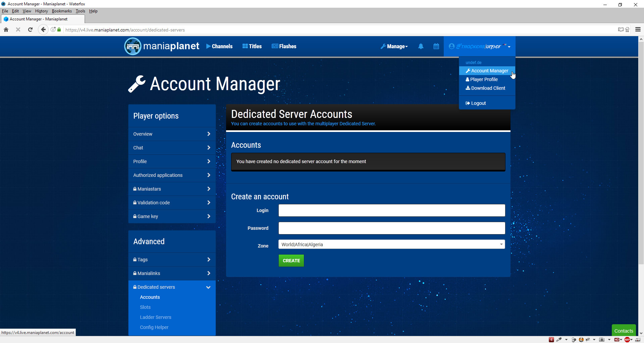Click the spider add-on icon in the status bar
This screenshot has height=343, width=644.
click(x=588, y=340)
